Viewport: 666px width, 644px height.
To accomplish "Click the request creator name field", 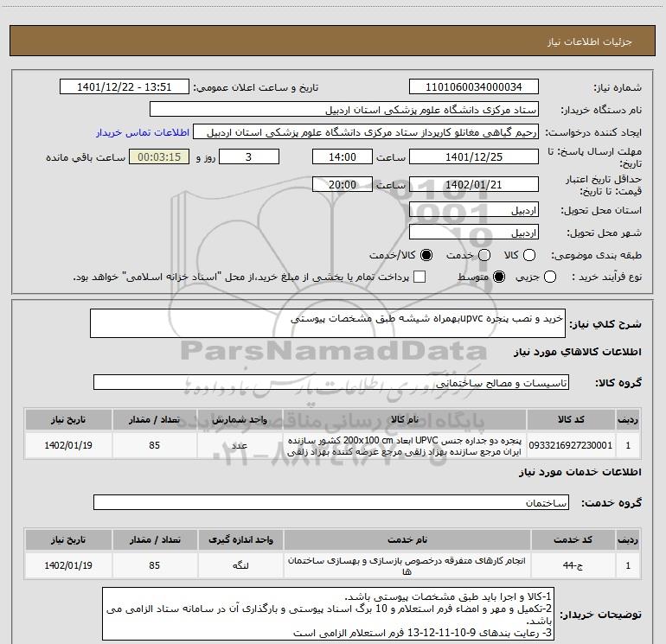I will [x=366, y=131].
